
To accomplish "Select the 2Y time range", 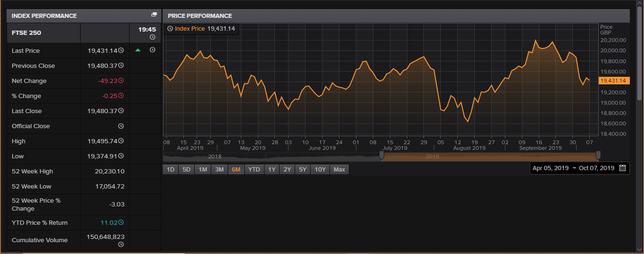I will [x=287, y=169].
